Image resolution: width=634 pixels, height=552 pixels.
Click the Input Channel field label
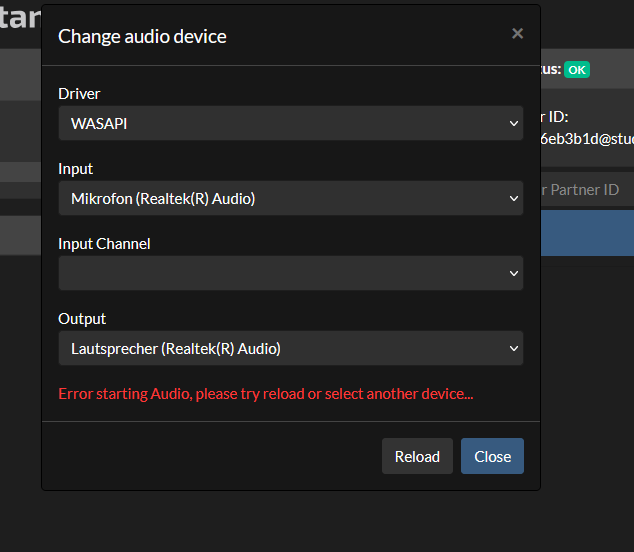[x=104, y=244]
